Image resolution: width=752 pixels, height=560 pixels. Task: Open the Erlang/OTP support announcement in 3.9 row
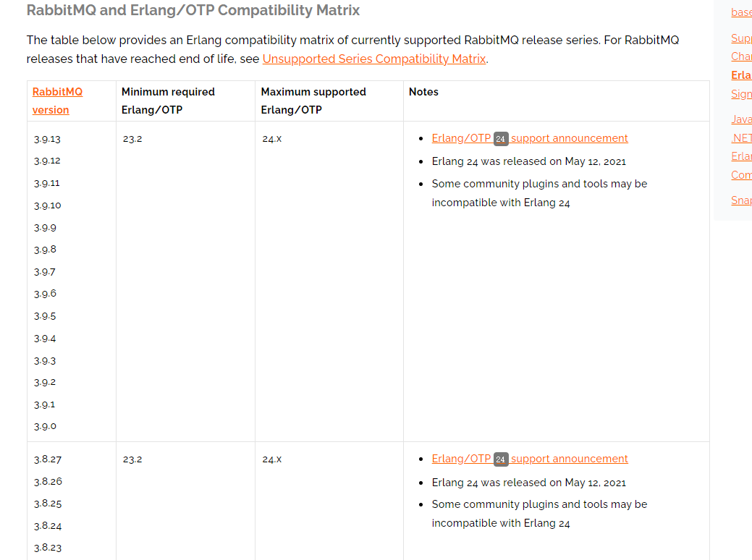[x=530, y=138]
